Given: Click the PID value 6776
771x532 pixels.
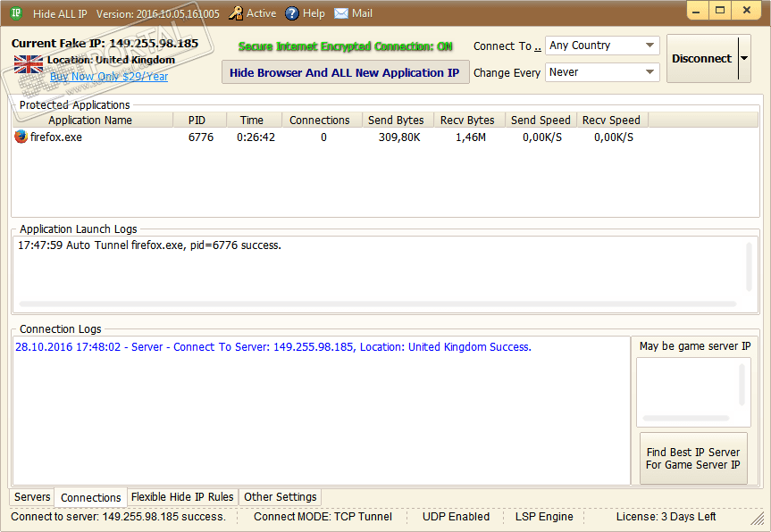Looking at the screenshot, I should click(x=201, y=137).
